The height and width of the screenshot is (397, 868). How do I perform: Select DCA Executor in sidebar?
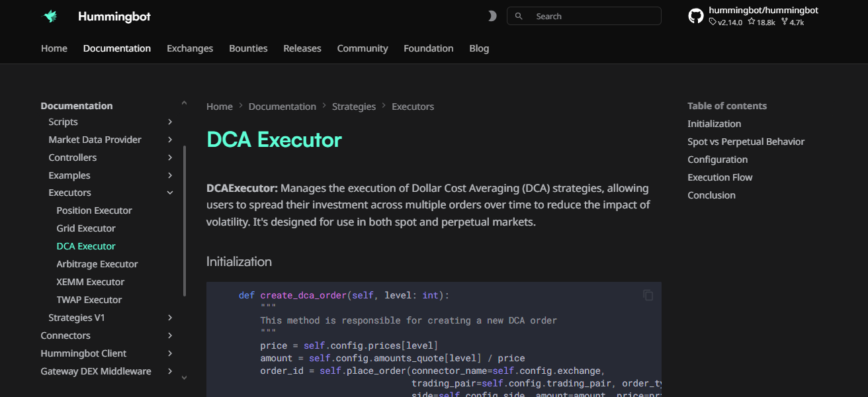tap(86, 246)
